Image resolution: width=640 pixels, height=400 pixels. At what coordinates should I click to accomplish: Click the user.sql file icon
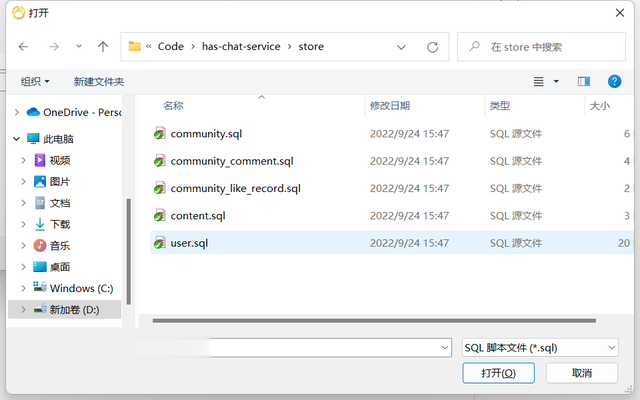(x=160, y=243)
